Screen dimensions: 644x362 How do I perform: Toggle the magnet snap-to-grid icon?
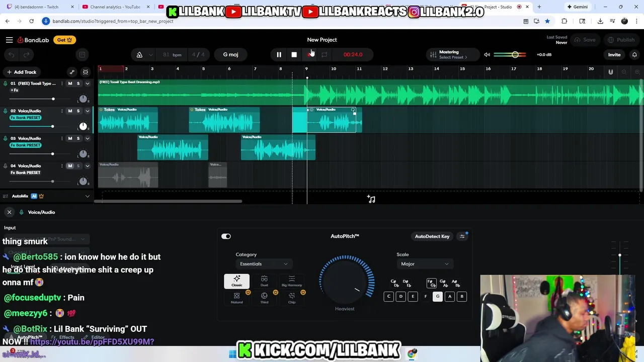click(x=610, y=72)
